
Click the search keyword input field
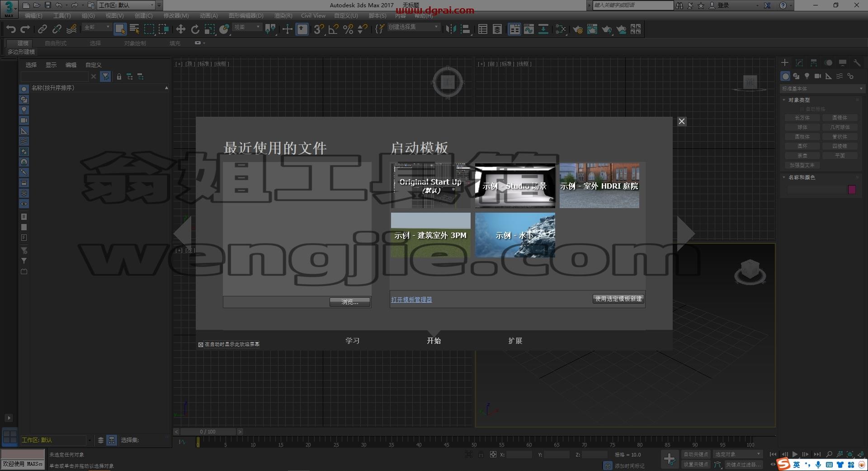pyautogui.click(x=633, y=5)
